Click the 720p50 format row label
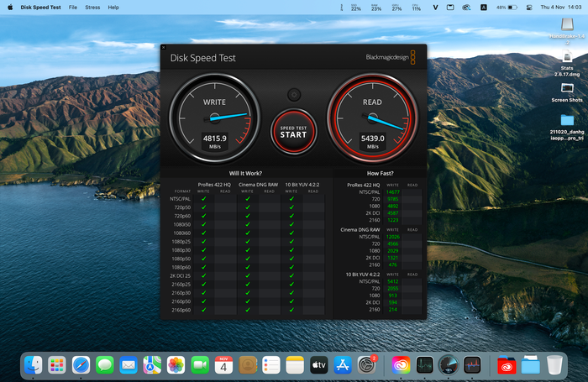This screenshot has height=382, width=588. 182,207
